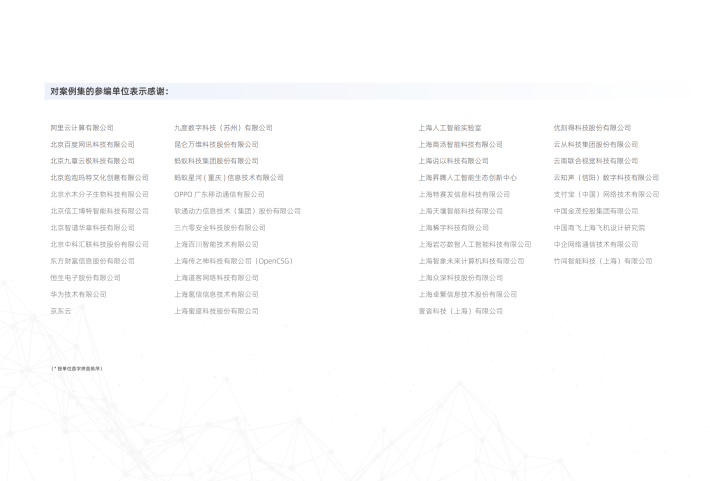Select 上海商汤智能科技有限公司

[x=461, y=144]
